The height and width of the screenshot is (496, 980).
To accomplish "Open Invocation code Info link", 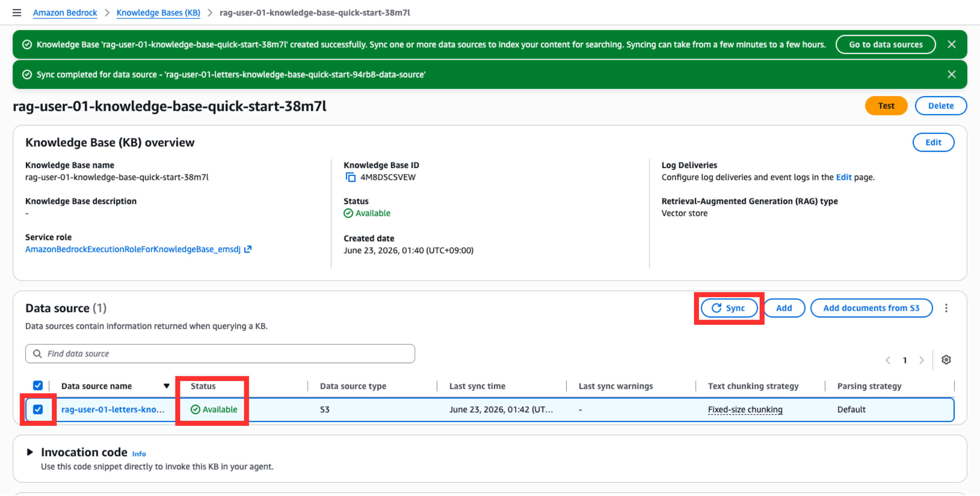I will [x=139, y=454].
